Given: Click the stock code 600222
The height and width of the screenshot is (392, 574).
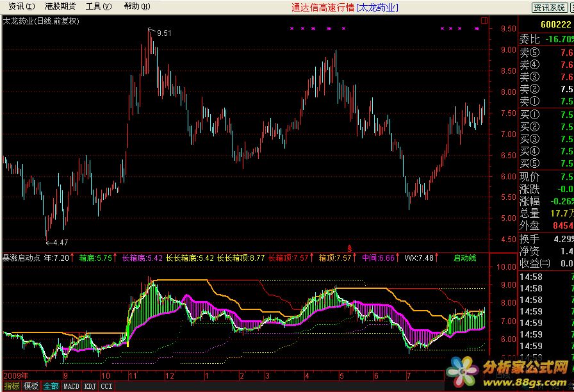Looking at the screenshot, I should coord(555,24).
